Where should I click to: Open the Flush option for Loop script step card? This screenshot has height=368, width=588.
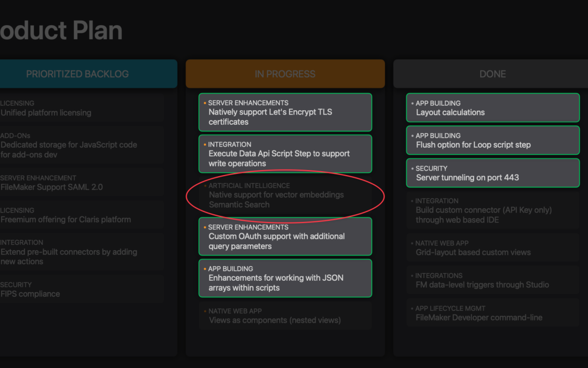click(493, 141)
